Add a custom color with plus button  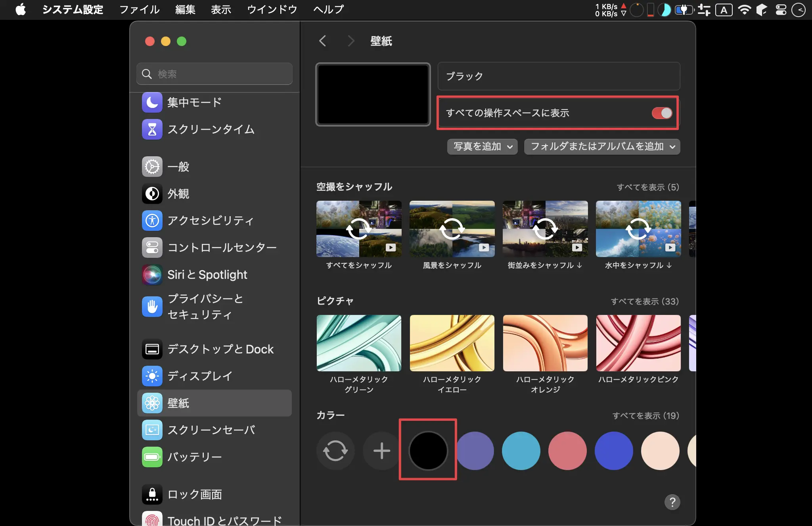tap(382, 451)
